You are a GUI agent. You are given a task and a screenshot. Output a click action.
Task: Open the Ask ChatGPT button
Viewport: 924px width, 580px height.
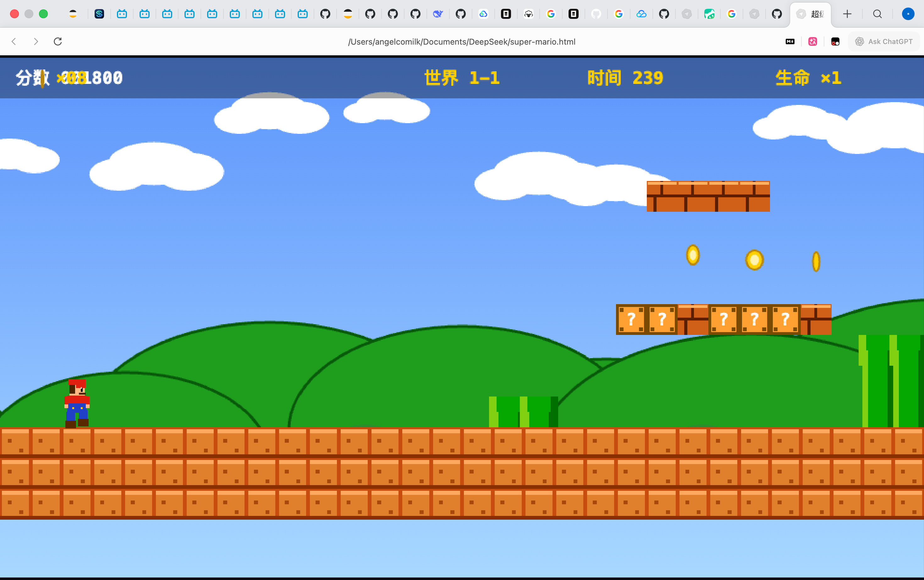884,41
